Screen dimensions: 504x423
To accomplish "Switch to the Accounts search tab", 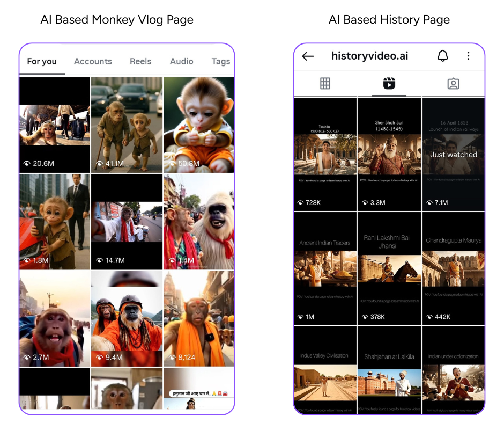I will [93, 61].
